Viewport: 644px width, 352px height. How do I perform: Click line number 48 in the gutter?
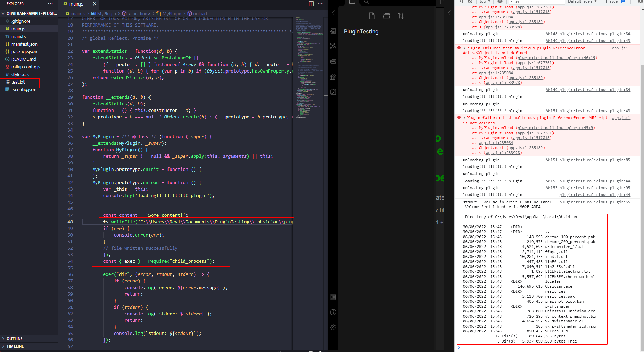70,222
